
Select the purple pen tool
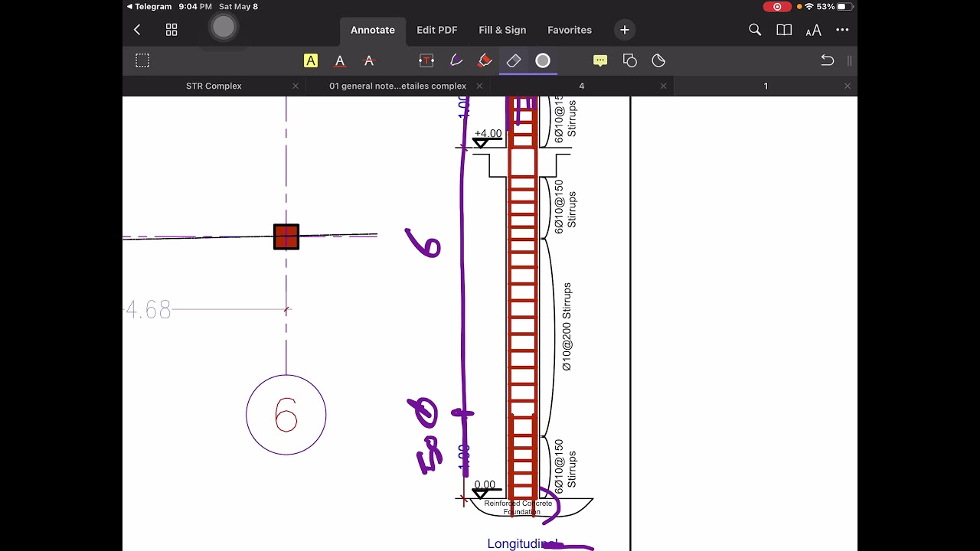pyautogui.click(x=456, y=60)
